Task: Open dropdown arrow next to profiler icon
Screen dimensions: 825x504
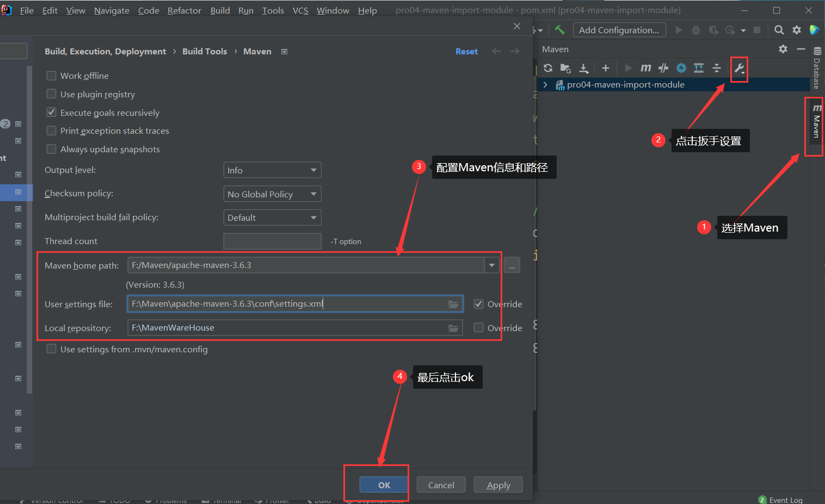Action: click(743, 30)
